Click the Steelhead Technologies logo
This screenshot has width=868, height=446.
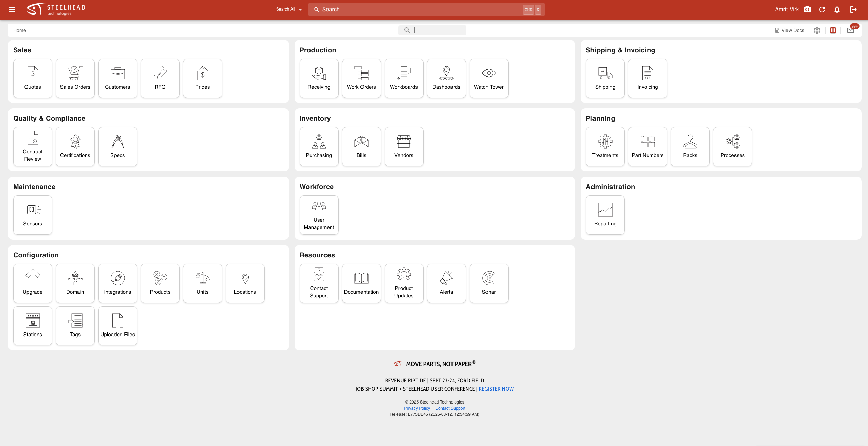(x=56, y=10)
